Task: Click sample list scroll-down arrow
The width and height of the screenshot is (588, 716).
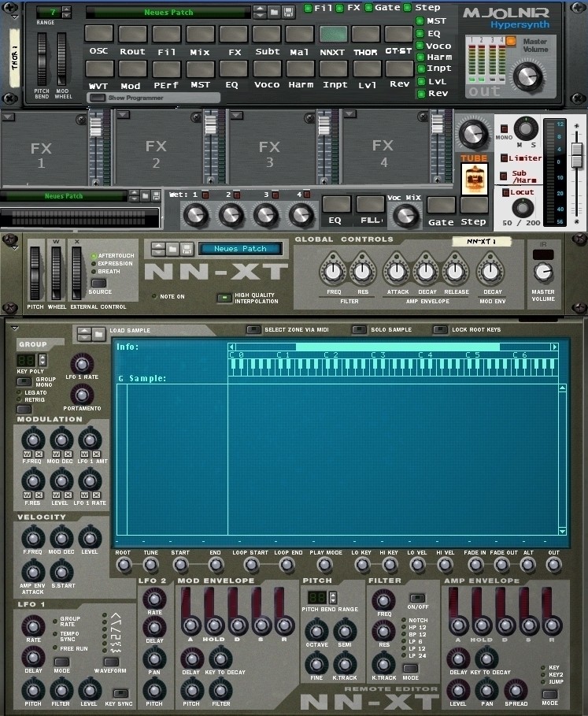Action: pyautogui.click(x=562, y=531)
